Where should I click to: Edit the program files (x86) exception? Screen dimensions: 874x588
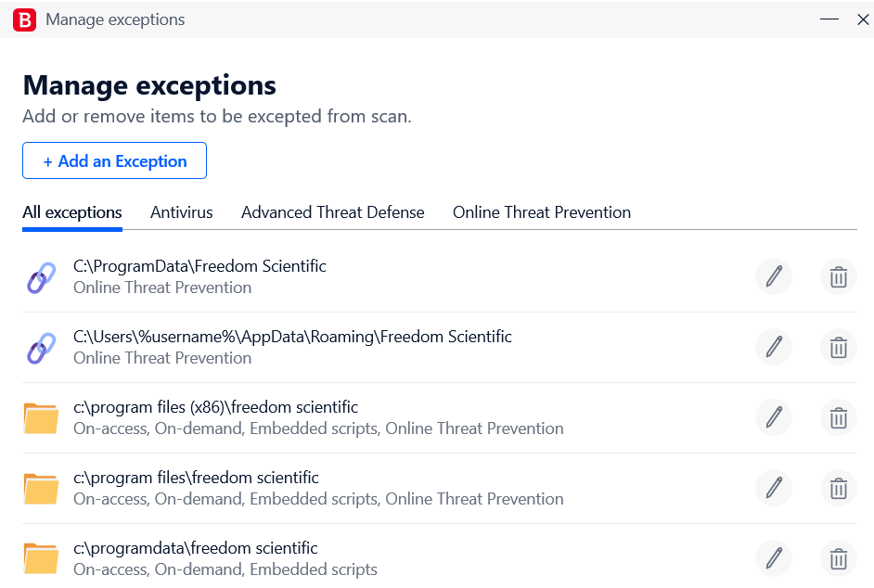774,417
